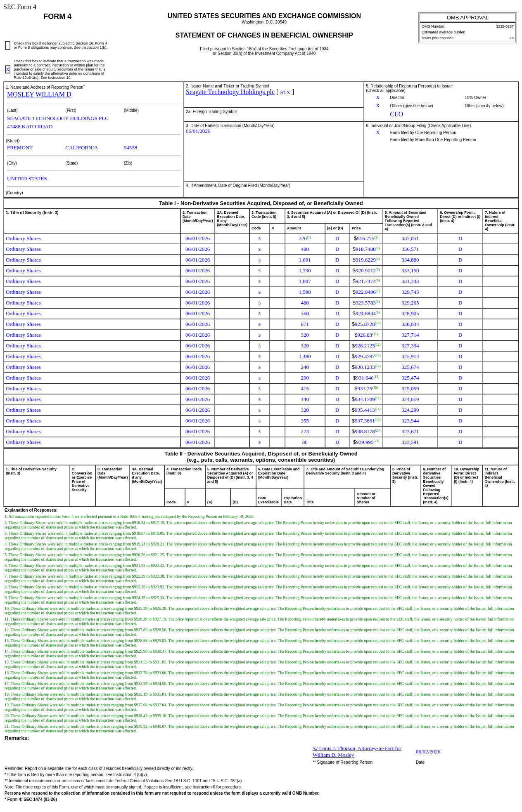Click the STX ticker symbol

(285, 92)
